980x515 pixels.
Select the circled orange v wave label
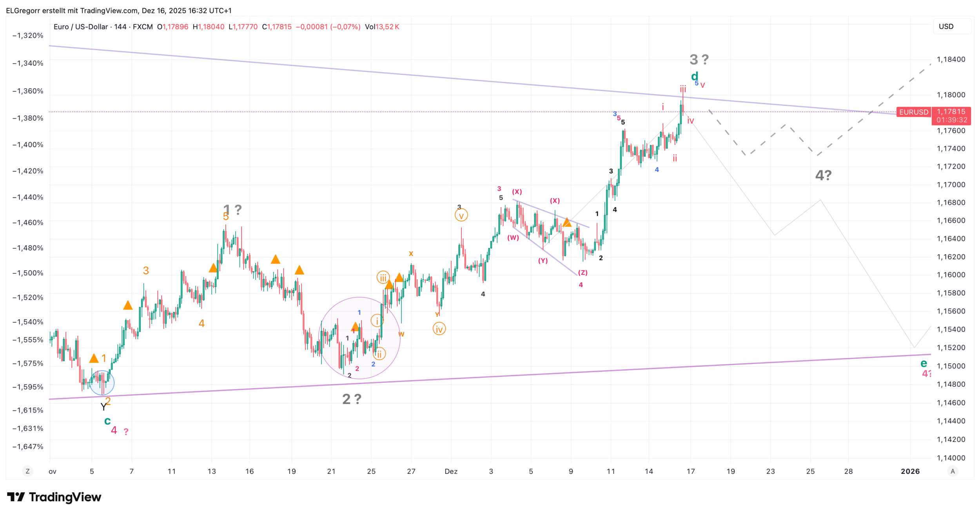pyautogui.click(x=461, y=215)
